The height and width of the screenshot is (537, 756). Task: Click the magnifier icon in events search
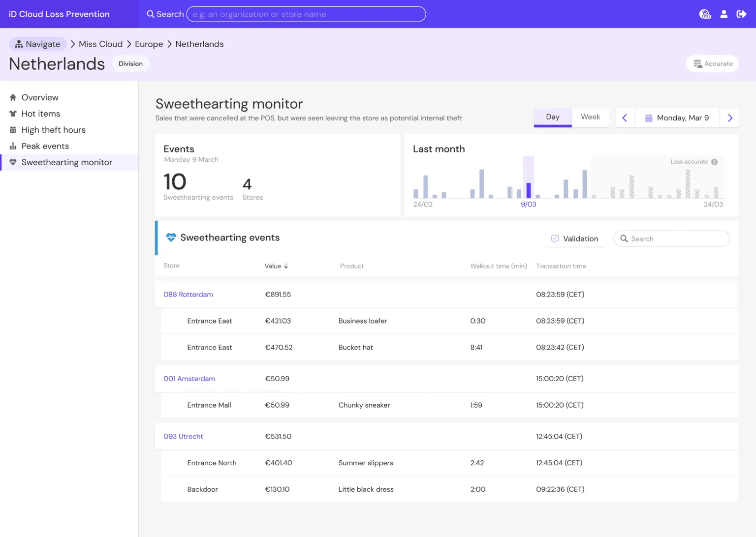(624, 239)
